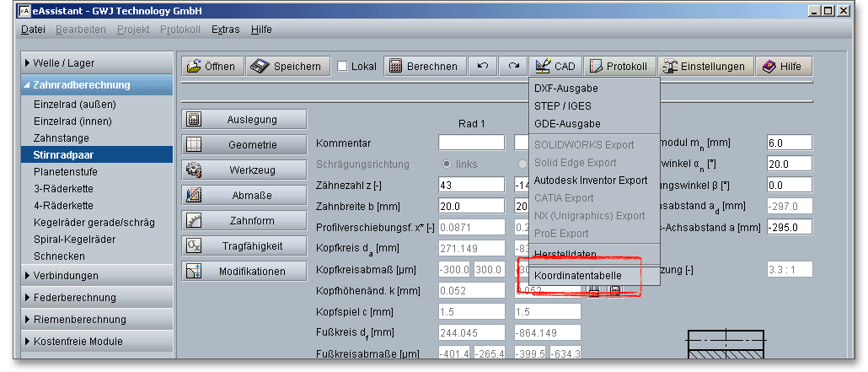
Task: Expand the Welle / Lager section
Action: (93, 62)
